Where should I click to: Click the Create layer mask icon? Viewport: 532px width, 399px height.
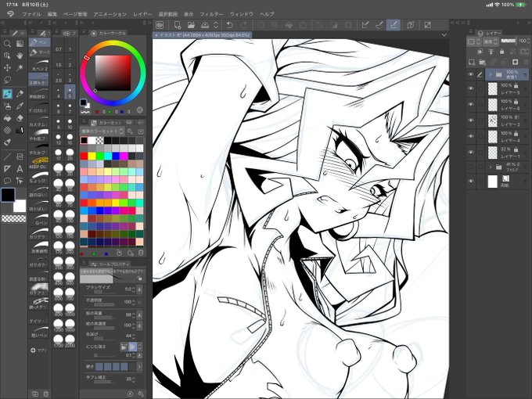[x=515, y=62]
